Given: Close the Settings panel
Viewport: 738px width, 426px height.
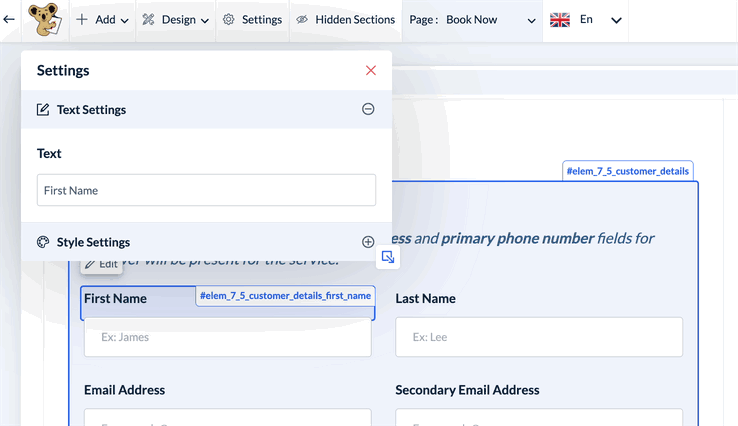Looking at the screenshot, I should (371, 70).
